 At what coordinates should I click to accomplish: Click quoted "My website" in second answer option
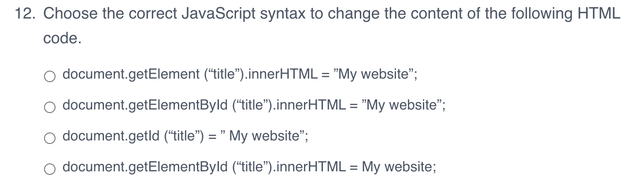pos(403,105)
